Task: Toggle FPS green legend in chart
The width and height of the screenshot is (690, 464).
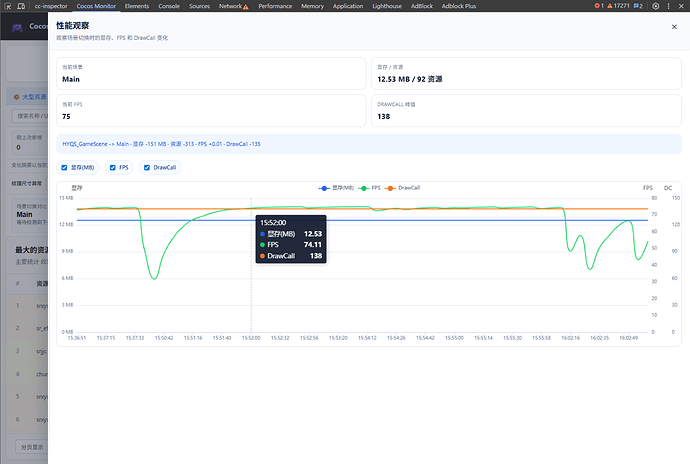Action: coord(370,188)
